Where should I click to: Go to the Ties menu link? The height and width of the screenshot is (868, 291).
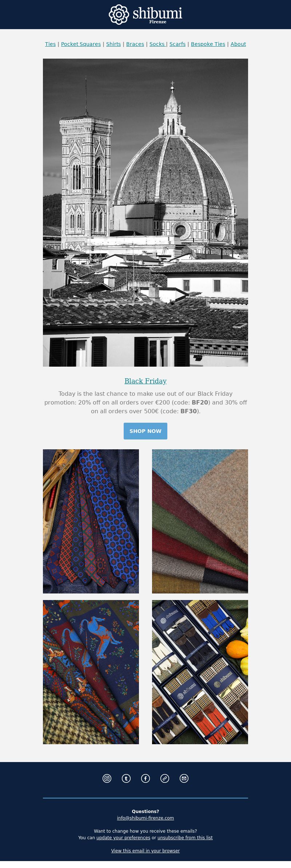(50, 44)
